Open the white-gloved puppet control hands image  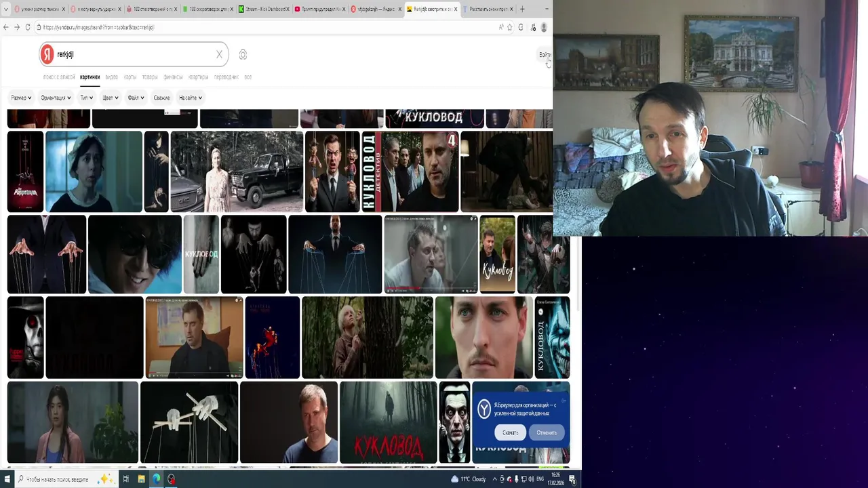click(189, 422)
